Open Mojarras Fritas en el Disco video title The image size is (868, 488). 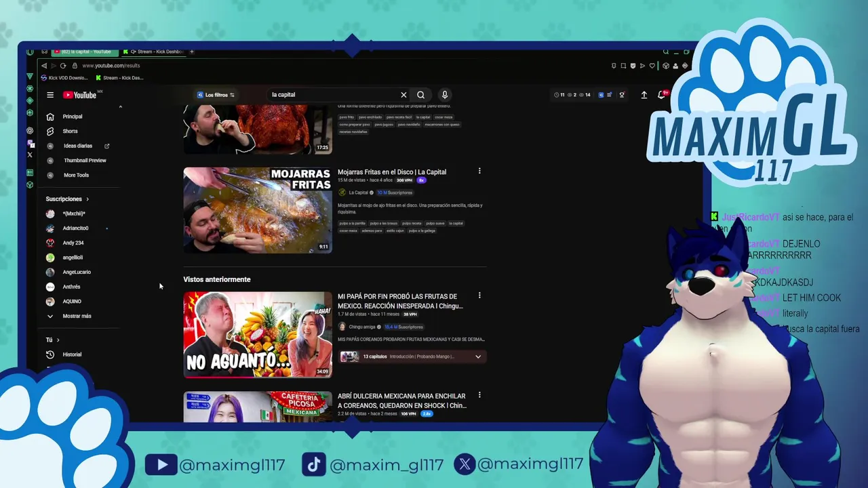pyautogui.click(x=392, y=172)
